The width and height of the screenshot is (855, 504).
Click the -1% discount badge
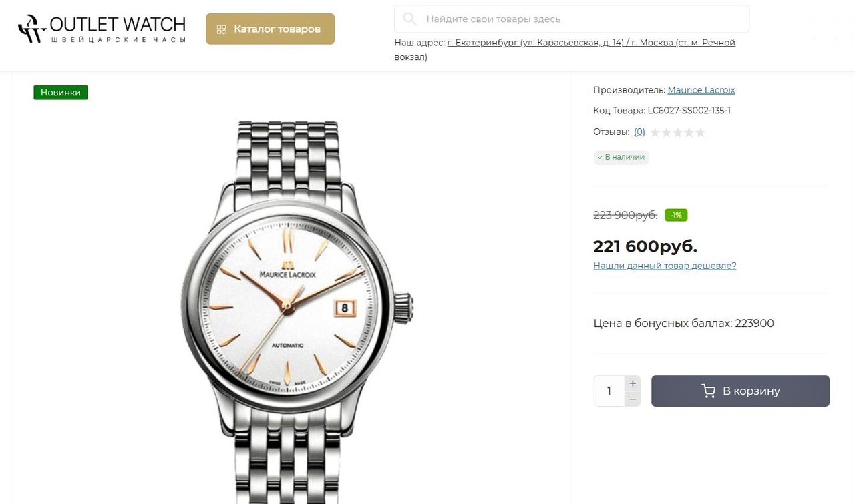[676, 215]
